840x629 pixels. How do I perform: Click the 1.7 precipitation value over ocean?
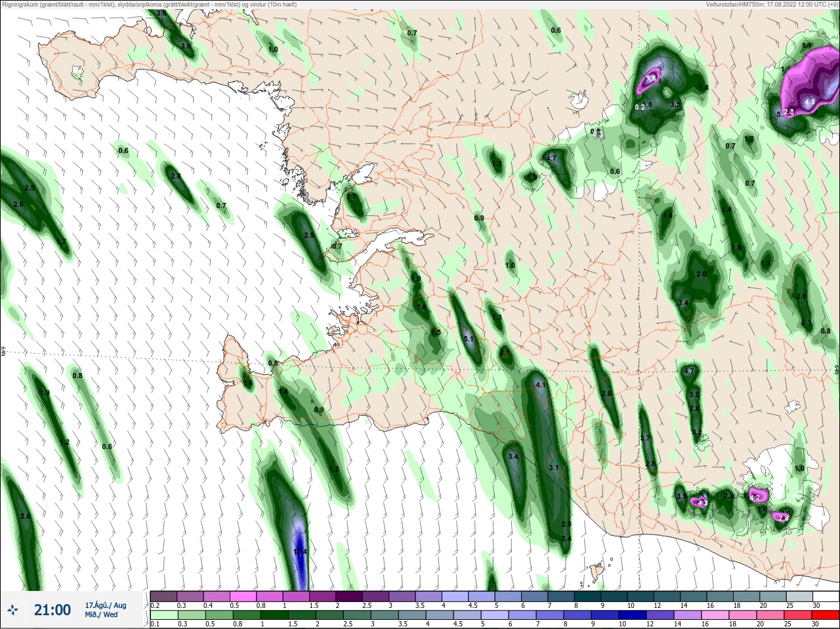tap(61, 242)
